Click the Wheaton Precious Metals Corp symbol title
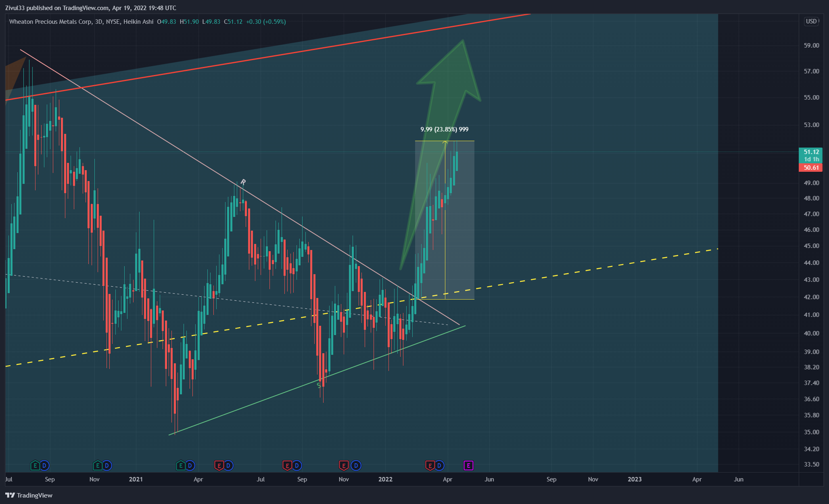 point(50,22)
